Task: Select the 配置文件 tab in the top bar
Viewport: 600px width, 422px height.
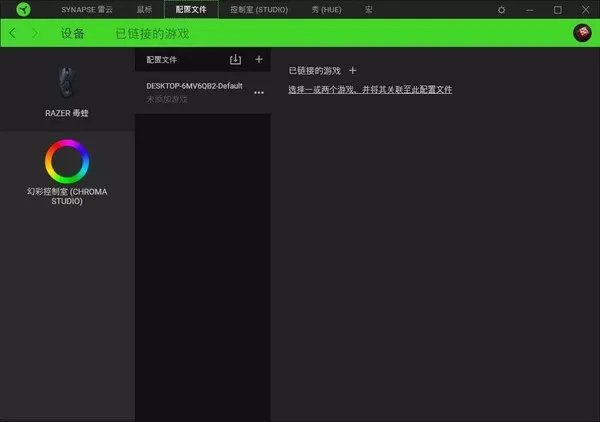Action: click(191, 10)
